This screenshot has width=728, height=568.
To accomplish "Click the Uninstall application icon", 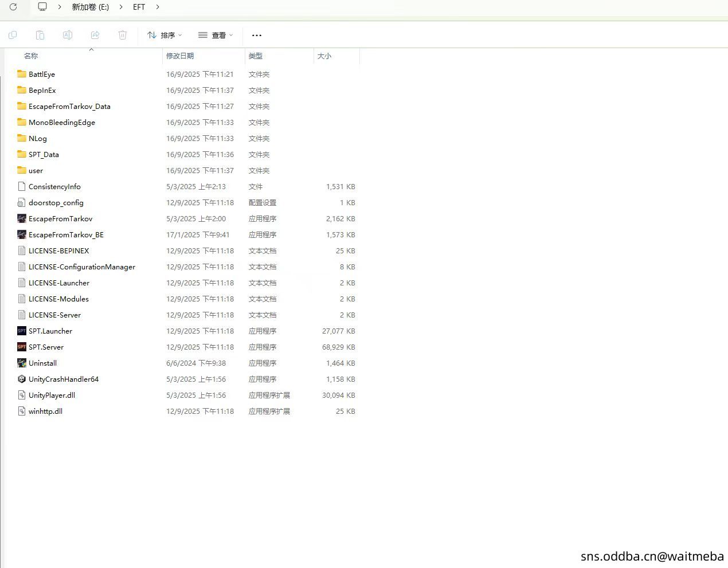I will click(22, 363).
